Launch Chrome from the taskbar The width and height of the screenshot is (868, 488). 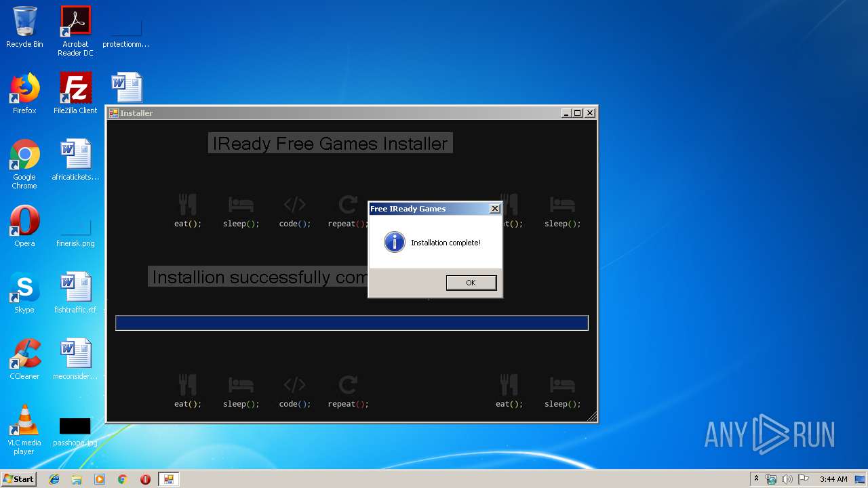[x=123, y=479]
